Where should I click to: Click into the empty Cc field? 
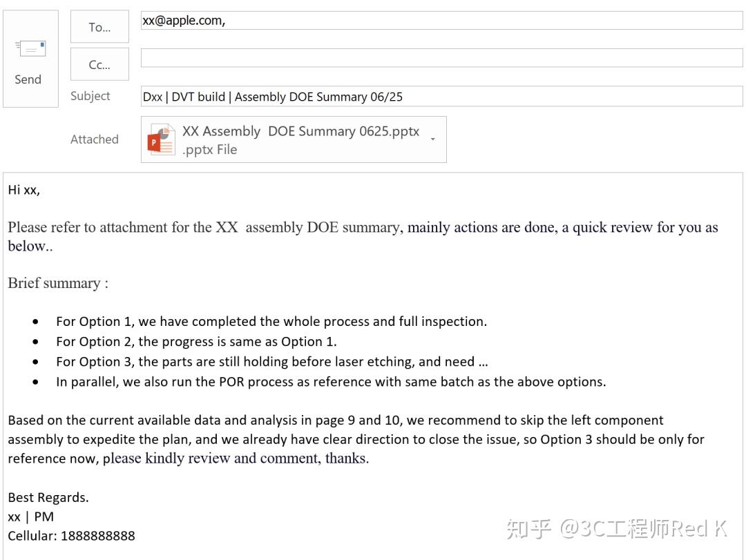pos(441,57)
